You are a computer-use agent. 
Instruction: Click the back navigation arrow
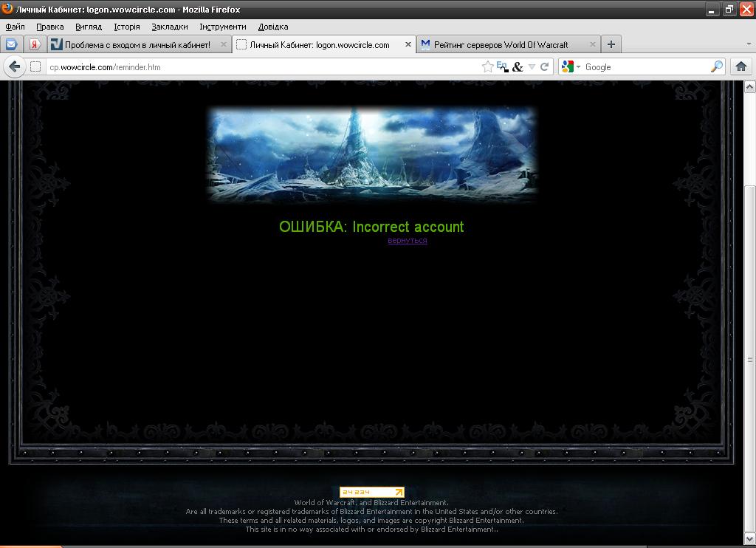coord(14,66)
